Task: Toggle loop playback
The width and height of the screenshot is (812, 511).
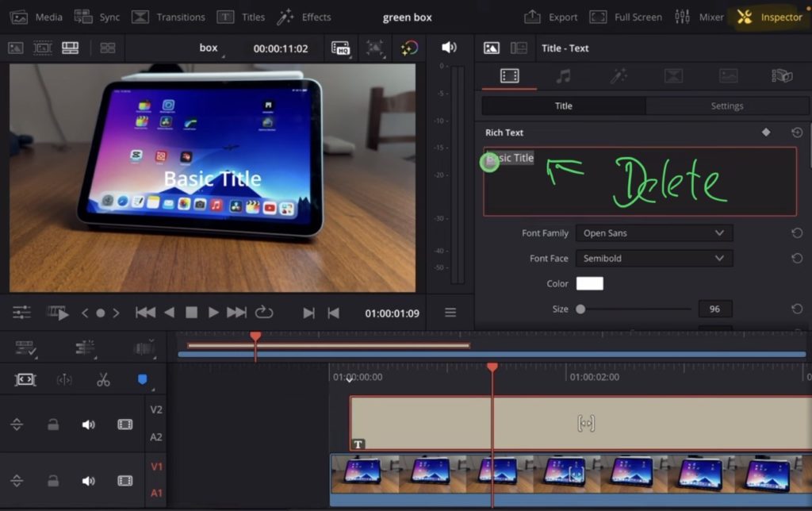Action: click(264, 313)
